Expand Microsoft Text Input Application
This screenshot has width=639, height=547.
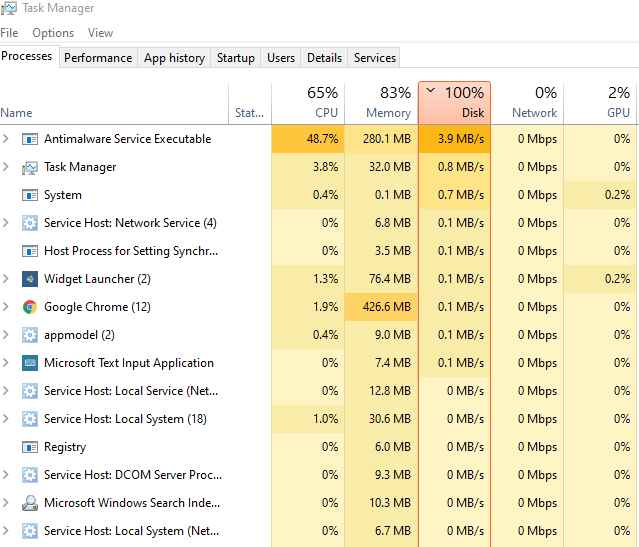pyautogui.click(x=6, y=363)
